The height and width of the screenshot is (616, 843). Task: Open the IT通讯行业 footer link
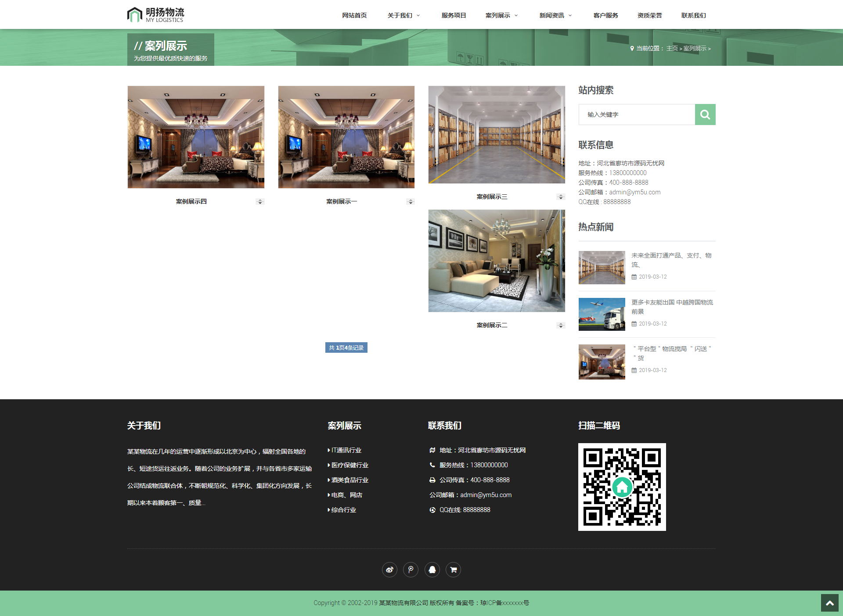tap(346, 450)
